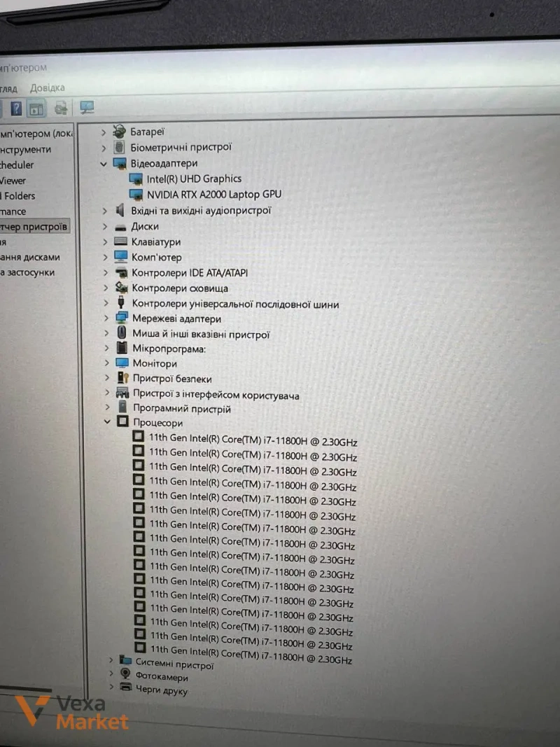The image size is (560, 747).
Task: Expand Контролери IDE ATA/ATAPI
Action: [x=106, y=273]
